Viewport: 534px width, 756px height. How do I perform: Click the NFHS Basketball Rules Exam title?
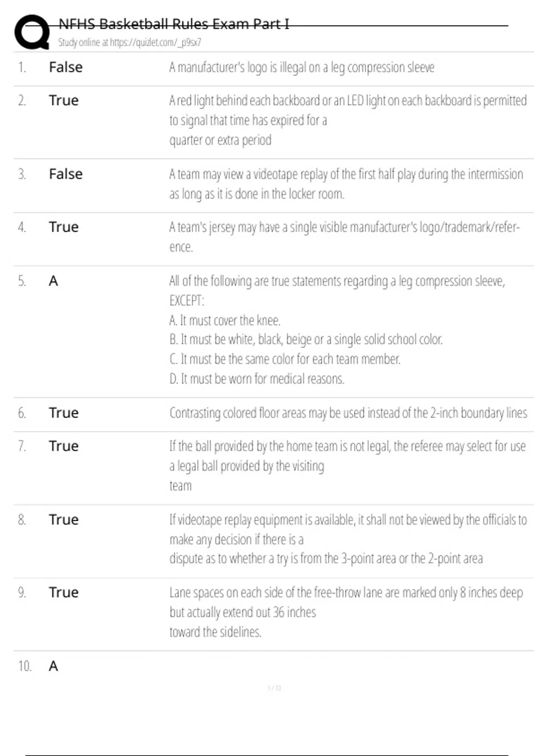(x=174, y=24)
